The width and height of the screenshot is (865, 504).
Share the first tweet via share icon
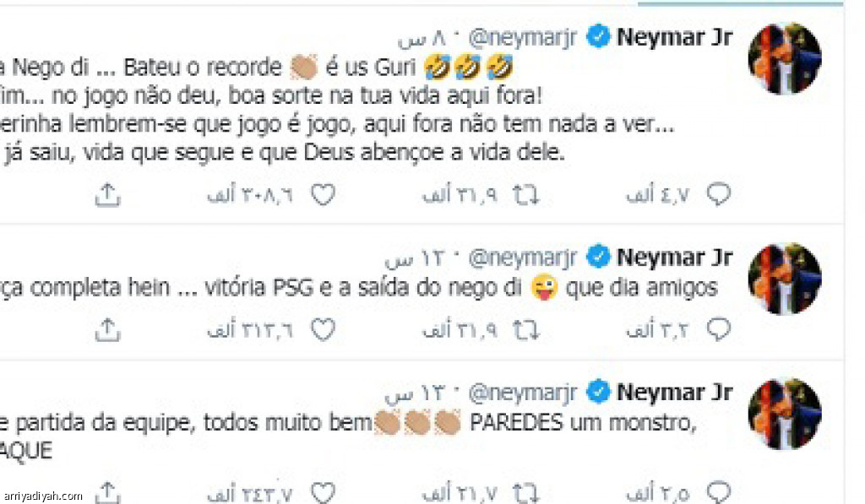click(107, 195)
